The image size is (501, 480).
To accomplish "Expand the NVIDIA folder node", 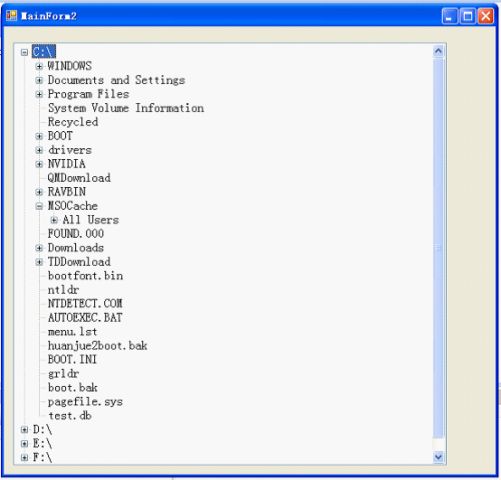I will pyautogui.click(x=39, y=164).
